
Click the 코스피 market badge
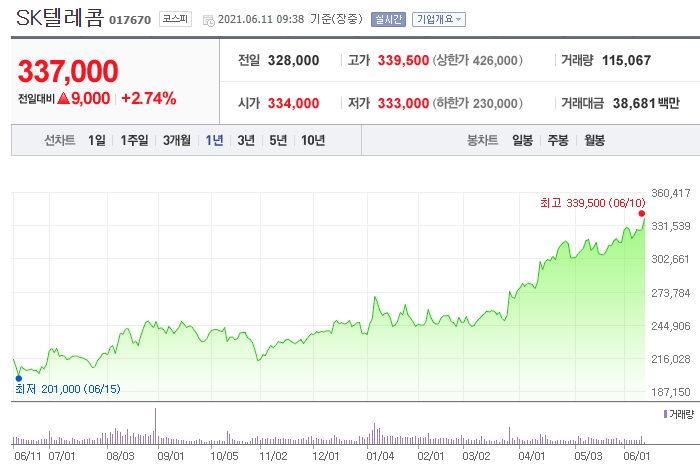[x=175, y=19]
